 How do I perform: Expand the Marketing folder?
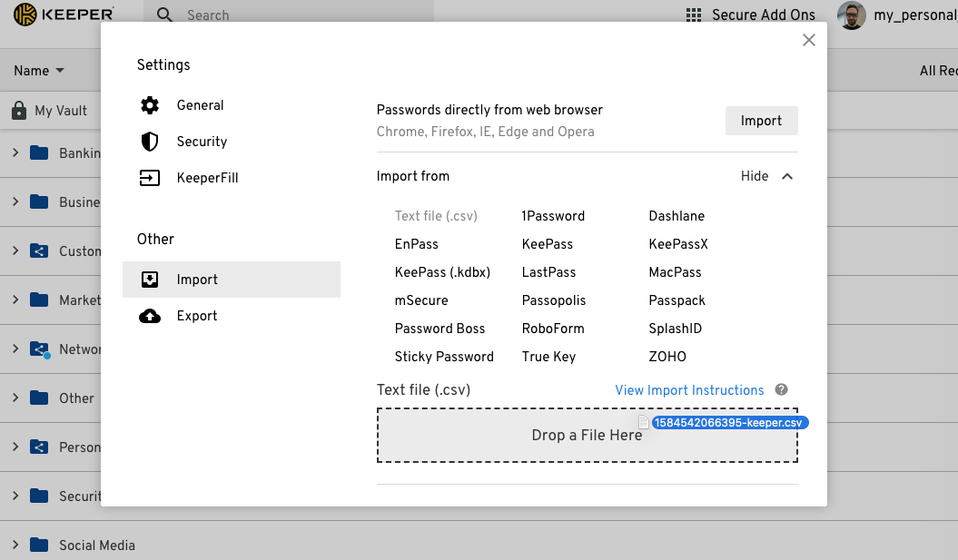pos(15,300)
